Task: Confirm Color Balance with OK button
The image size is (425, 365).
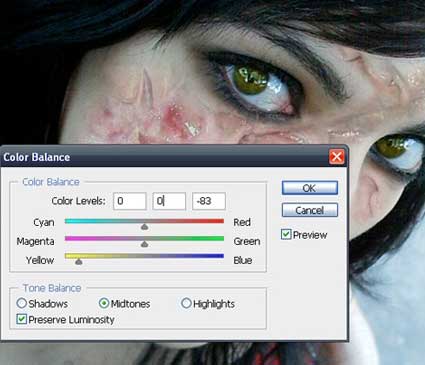Action: click(x=310, y=188)
